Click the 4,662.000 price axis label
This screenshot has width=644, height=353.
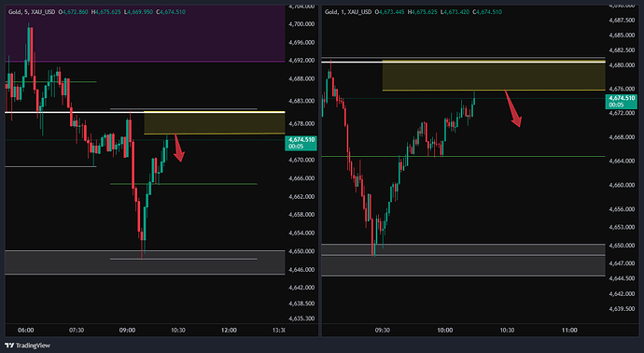pos(301,196)
